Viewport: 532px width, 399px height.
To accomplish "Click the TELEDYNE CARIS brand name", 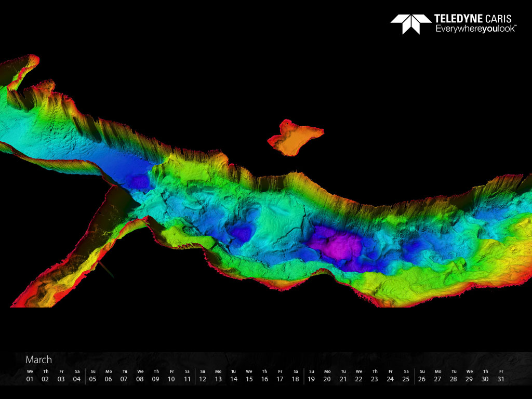I will (x=473, y=19).
